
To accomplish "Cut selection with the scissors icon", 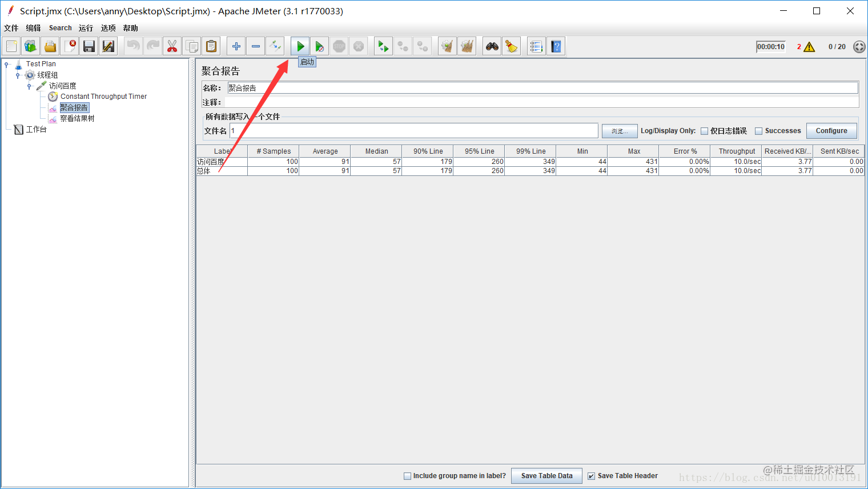I will [x=172, y=46].
